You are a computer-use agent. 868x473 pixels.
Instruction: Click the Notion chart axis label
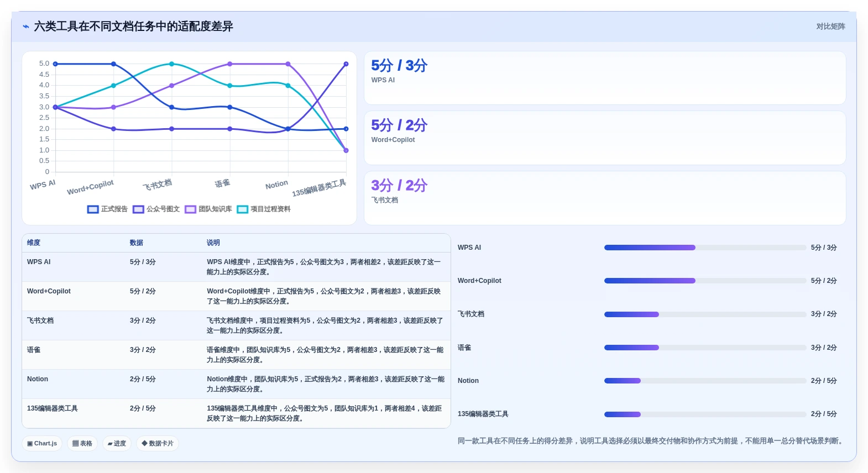click(x=276, y=184)
